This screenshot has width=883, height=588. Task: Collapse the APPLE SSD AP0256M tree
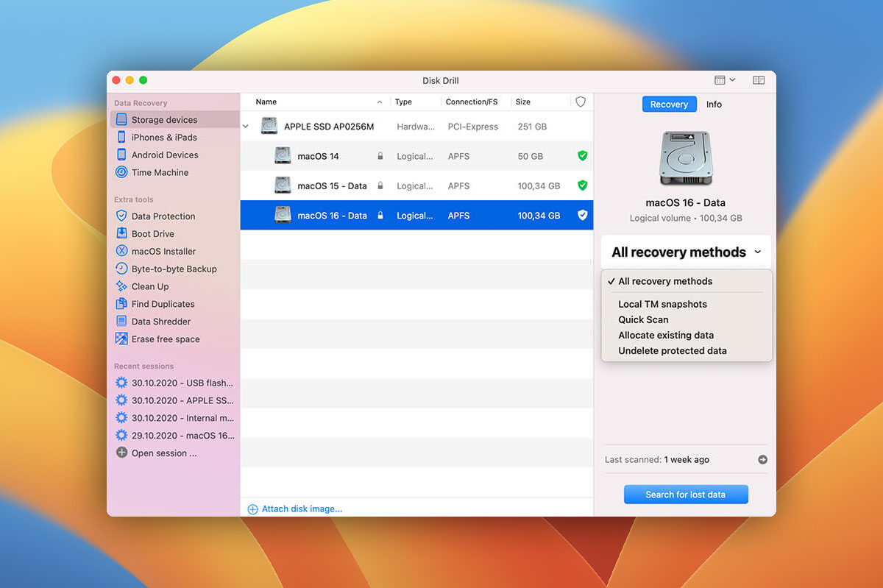(246, 127)
